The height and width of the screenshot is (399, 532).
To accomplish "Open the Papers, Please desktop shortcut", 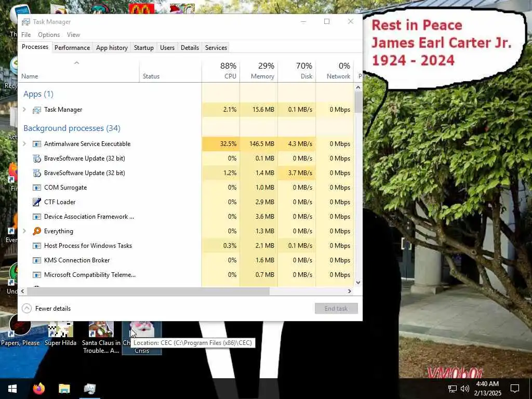I will (x=20, y=332).
